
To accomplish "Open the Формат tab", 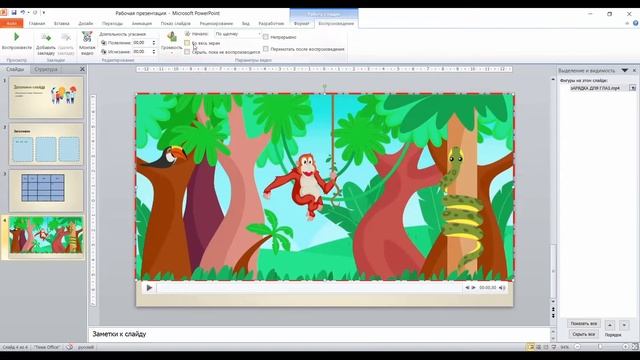I will click(x=302, y=23).
